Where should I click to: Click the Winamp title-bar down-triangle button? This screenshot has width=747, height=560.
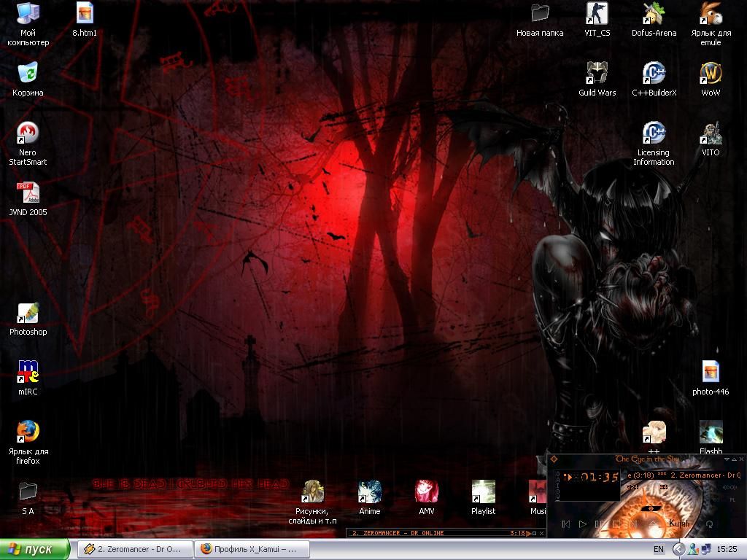727,459
